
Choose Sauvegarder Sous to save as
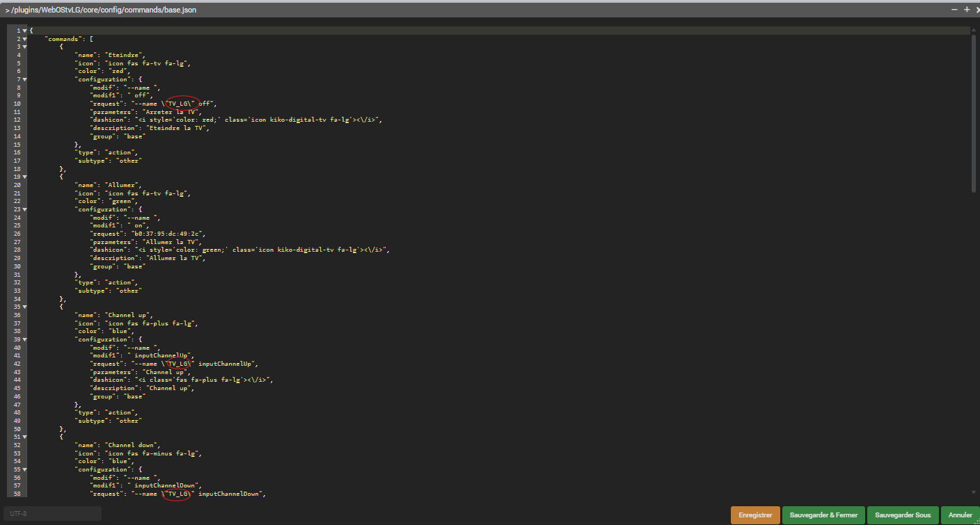[x=903, y=515]
